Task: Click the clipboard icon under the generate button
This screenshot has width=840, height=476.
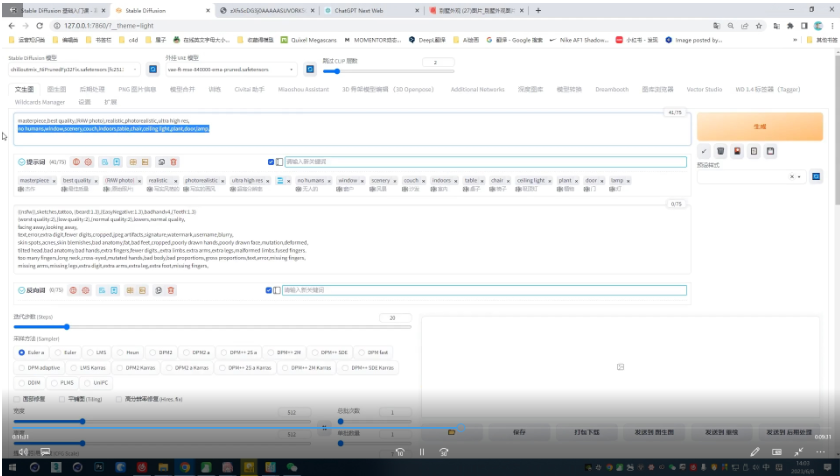Action: (x=754, y=152)
